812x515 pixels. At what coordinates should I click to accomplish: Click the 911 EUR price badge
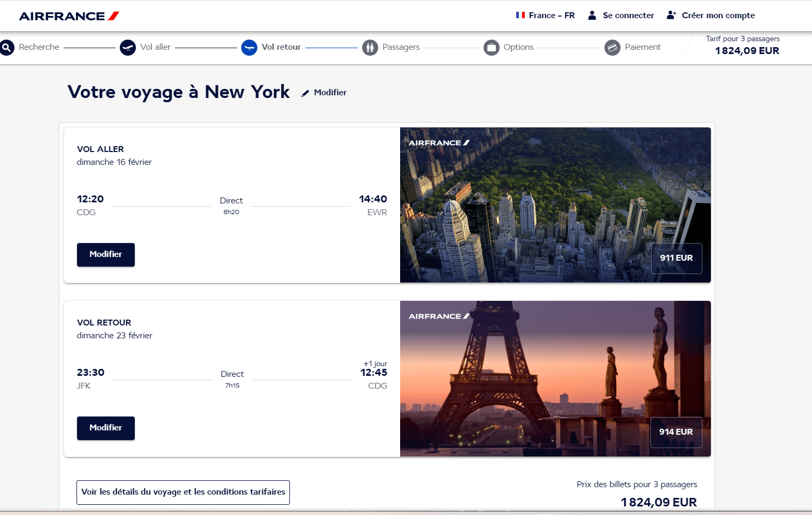pos(676,258)
